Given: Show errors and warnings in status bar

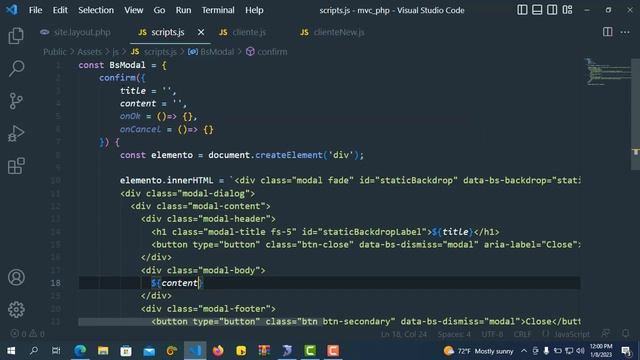Looking at the screenshot, I should pyautogui.click(x=27, y=334).
